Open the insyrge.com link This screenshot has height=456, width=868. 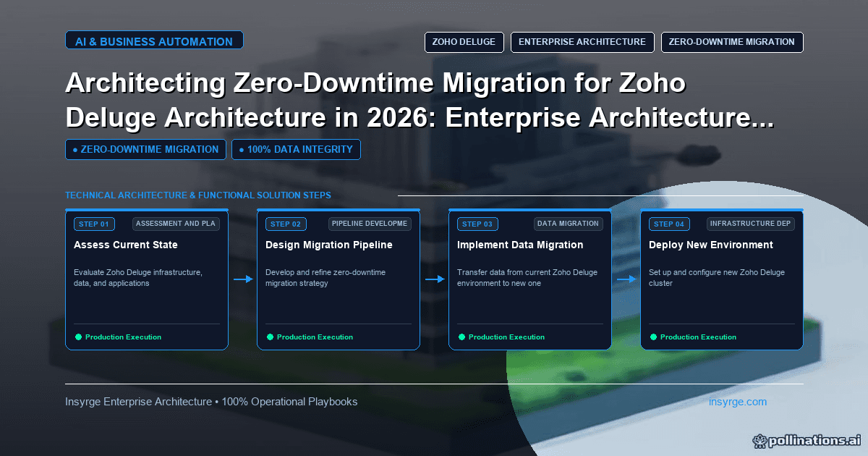point(738,402)
